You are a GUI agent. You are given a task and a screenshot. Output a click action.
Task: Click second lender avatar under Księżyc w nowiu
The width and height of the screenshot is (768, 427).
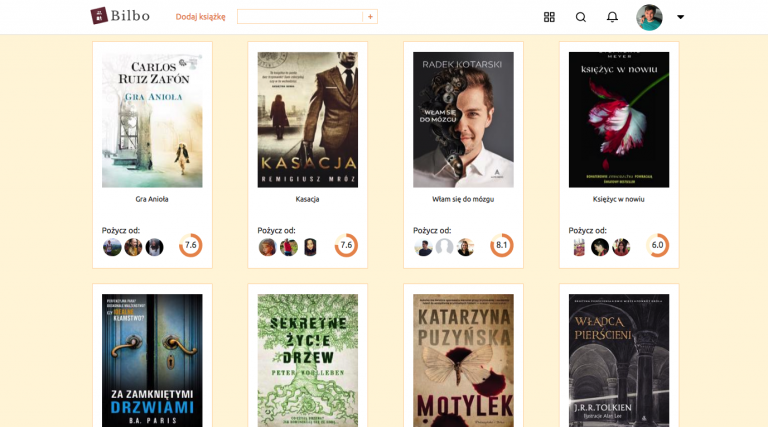tap(600, 247)
